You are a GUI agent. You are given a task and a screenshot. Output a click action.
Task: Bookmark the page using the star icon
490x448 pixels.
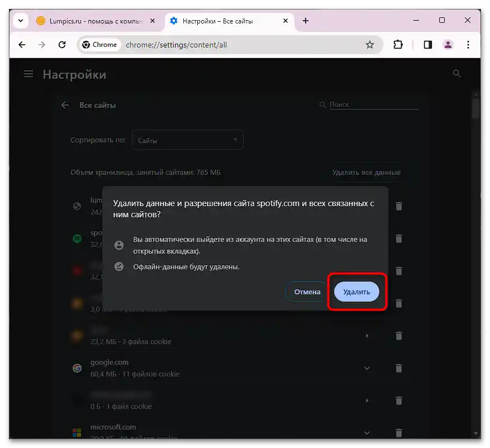click(370, 45)
